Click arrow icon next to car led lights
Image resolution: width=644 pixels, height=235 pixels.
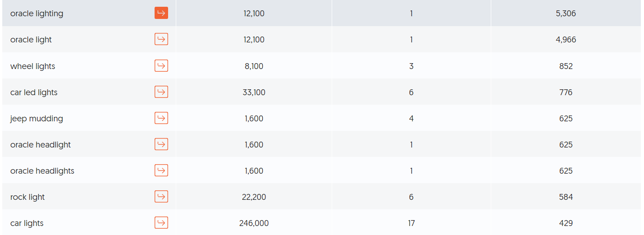(161, 92)
